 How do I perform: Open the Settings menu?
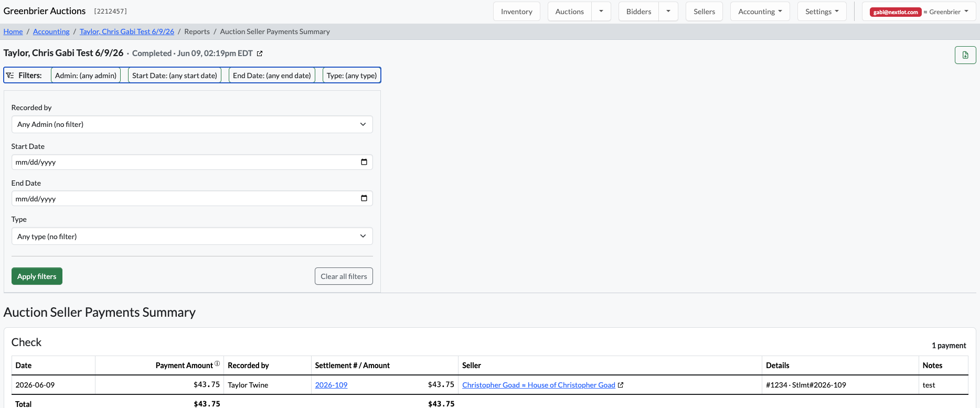click(x=822, y=12)
